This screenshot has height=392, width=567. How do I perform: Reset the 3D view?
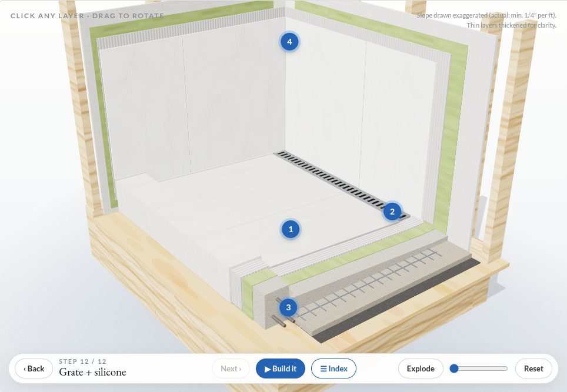click(533, 368)
